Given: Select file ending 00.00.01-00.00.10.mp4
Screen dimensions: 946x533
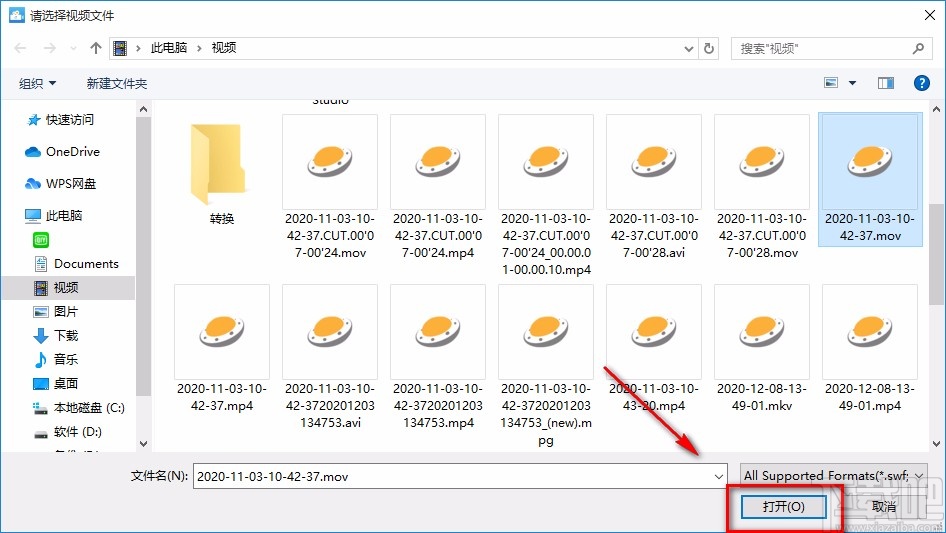Looking at the screenshot, I should pos(546,196).
